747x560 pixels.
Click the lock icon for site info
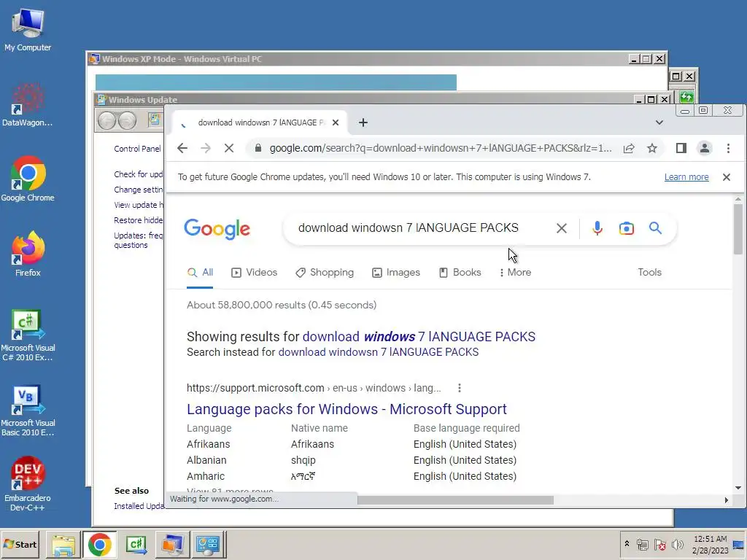tap(258, 148)
